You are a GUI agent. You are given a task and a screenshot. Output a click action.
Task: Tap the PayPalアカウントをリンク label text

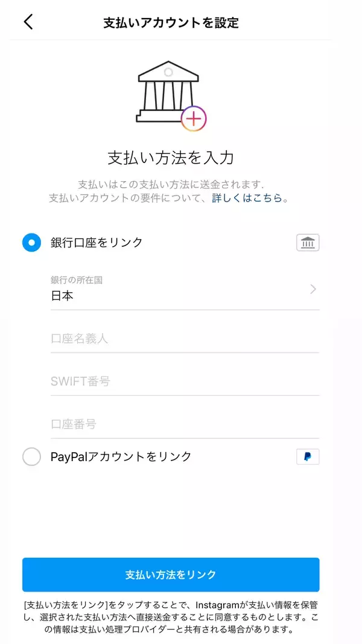pos(121,457)
